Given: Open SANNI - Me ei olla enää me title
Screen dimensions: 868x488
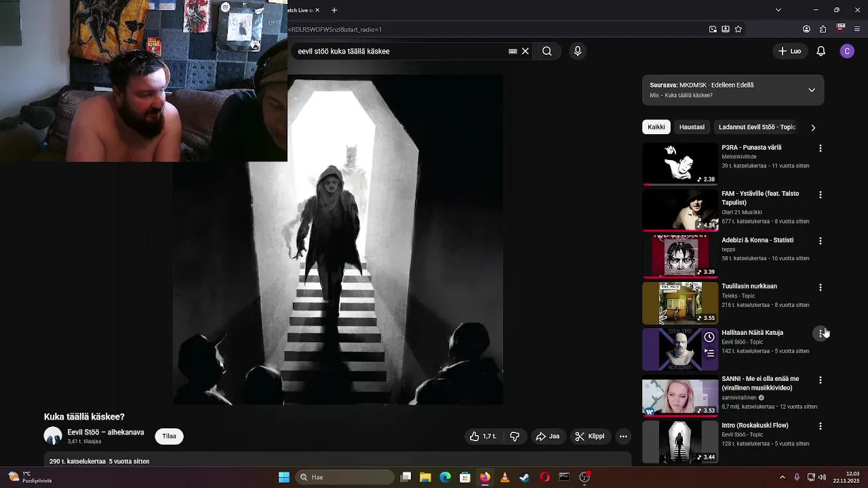Looking at the screenshot, I should [760, 383].
